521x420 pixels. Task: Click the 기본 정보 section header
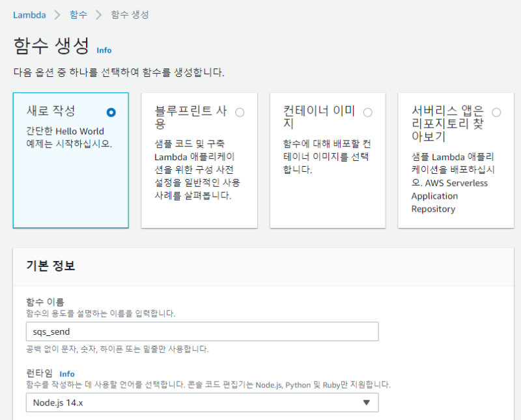(51, 266)
